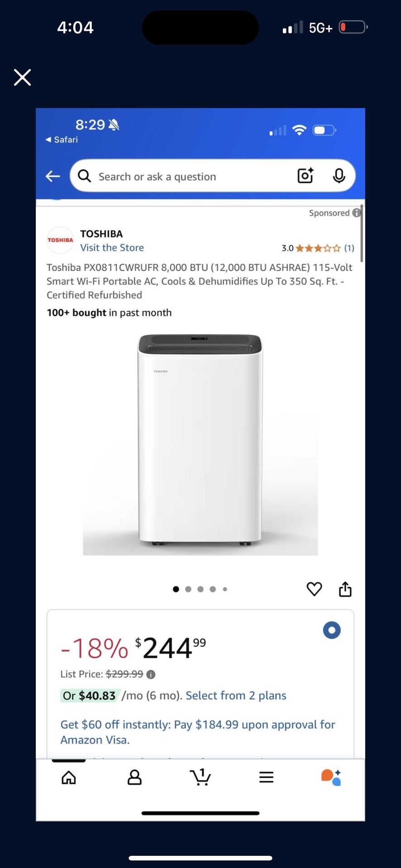This screenshot has height=868, width=401.
Task: Open the Sponsored info icon
Action: pyautogui.click(x=357, y=212)
